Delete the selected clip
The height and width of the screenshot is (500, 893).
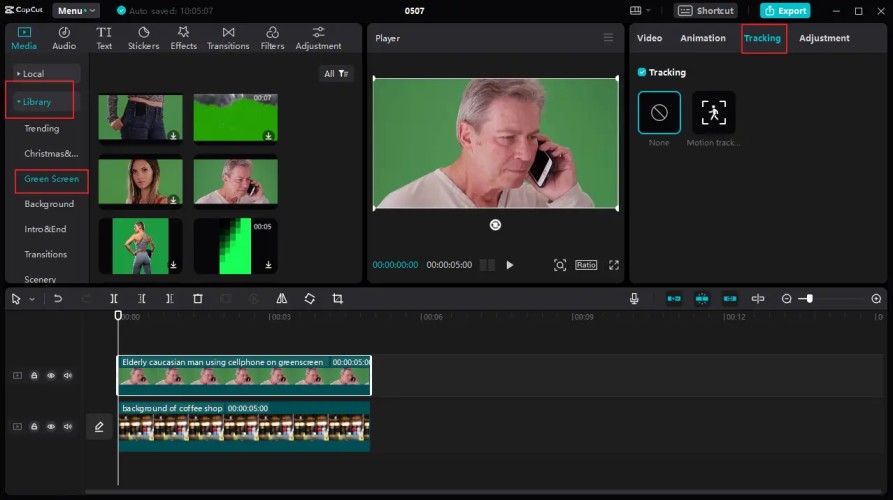coord(198,298)
